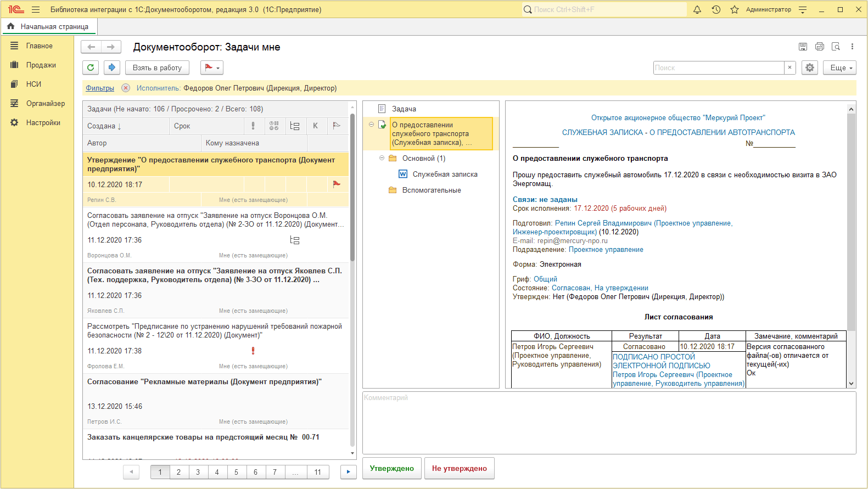868x489 pixels.
Task: Sort by Срок column header
Action: pyautogui.click(x=206, y=126)
